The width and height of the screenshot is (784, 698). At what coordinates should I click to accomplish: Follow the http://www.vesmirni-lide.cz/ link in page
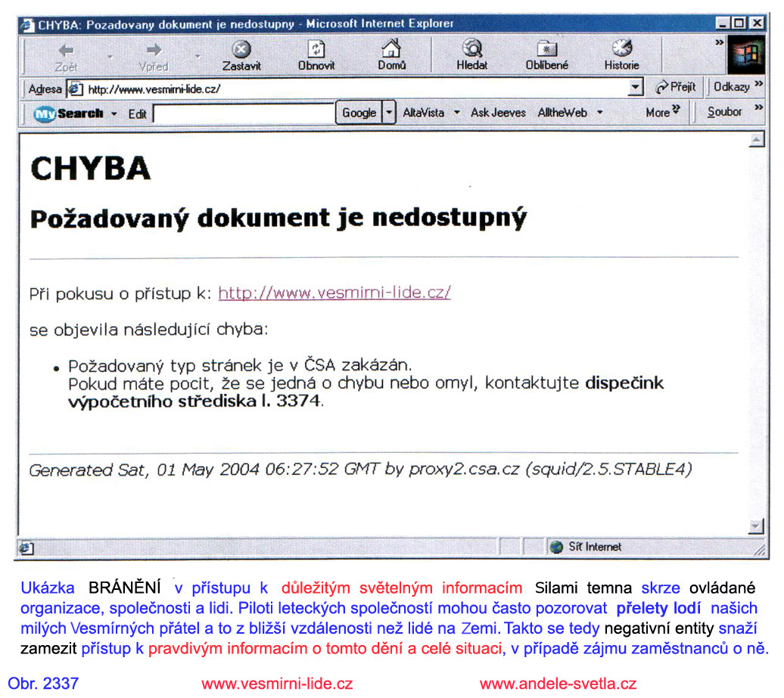pyautogui.click(x=334, y=293)
